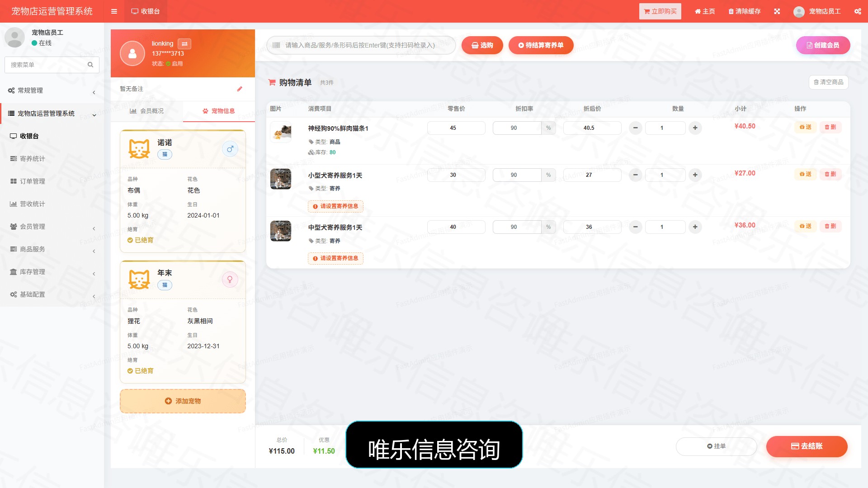Click the 小型犬寄养服务1天 thumbnail image

(281, 179)
